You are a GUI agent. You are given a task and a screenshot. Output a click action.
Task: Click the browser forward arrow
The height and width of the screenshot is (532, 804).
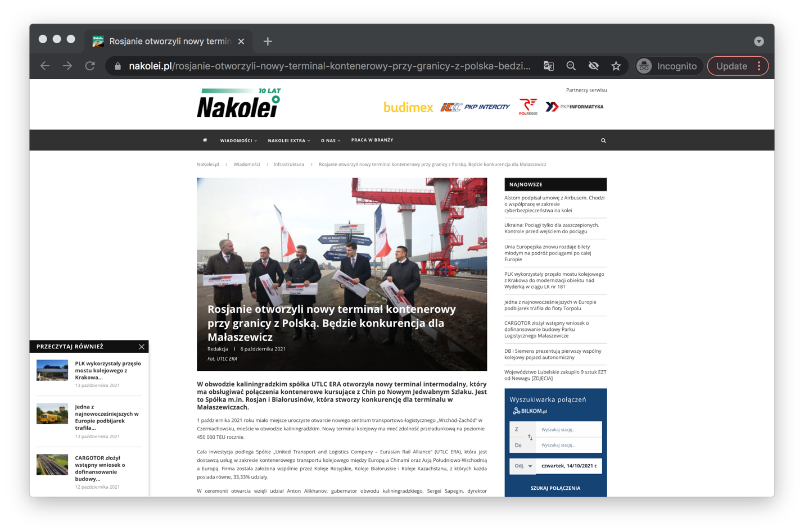tap(67, 66)
